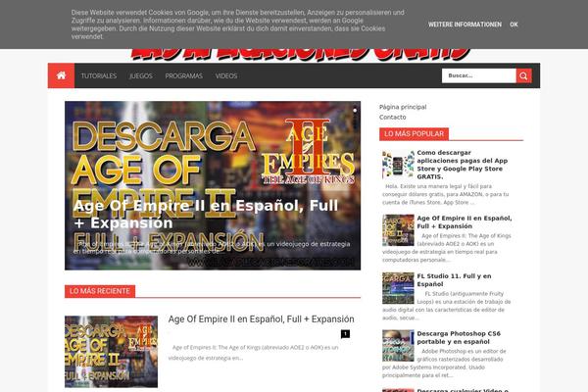Focus the Buscar search field
588x392 pixels.
[479, 75]
